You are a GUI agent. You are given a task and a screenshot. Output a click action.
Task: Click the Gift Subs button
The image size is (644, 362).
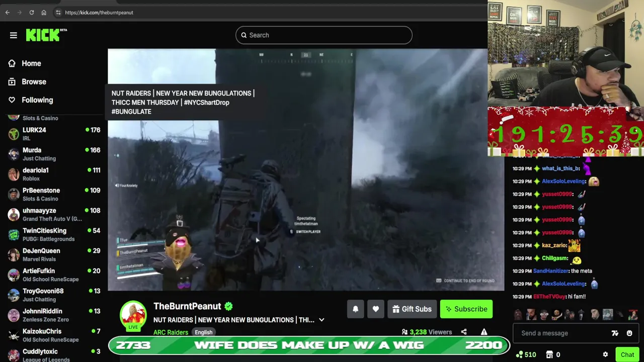412,309
